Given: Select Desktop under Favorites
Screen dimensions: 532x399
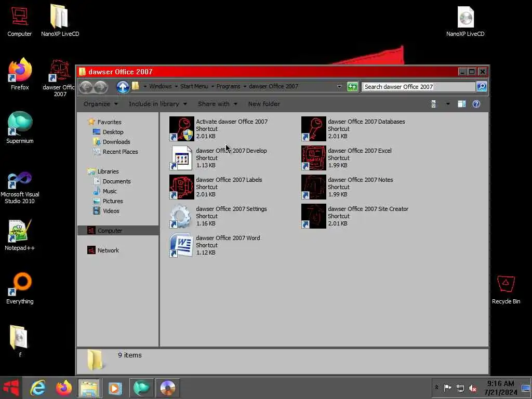Looking at the screenshot, I should pos(113,132).
